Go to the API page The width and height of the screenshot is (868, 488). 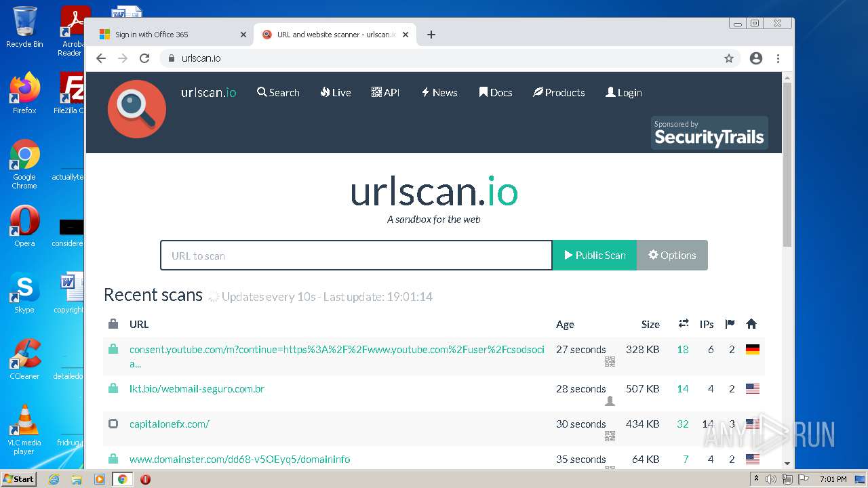[x=385, y=93]
